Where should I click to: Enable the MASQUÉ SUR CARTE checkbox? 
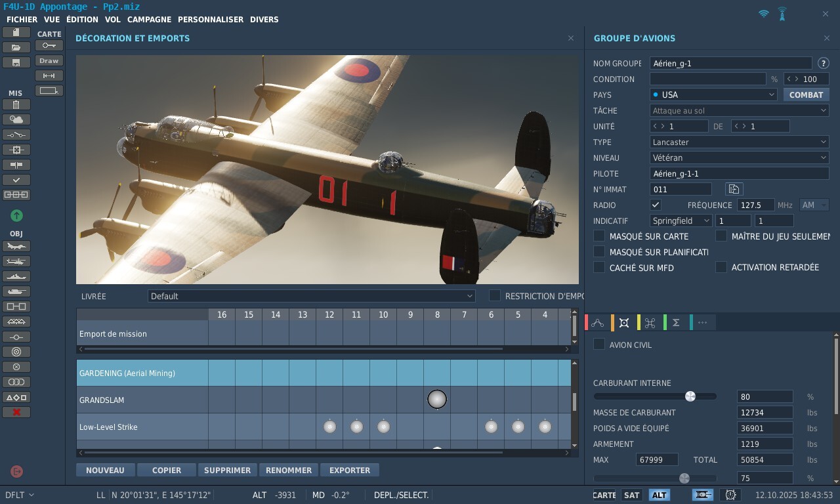[x=599, y=236]
